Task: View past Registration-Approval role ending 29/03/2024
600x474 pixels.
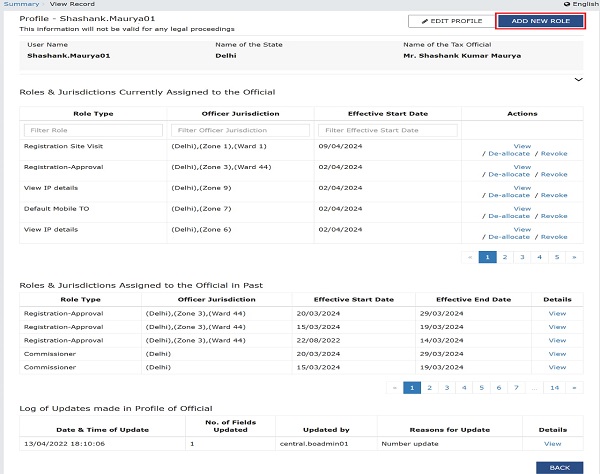Action: coord(557,313)
